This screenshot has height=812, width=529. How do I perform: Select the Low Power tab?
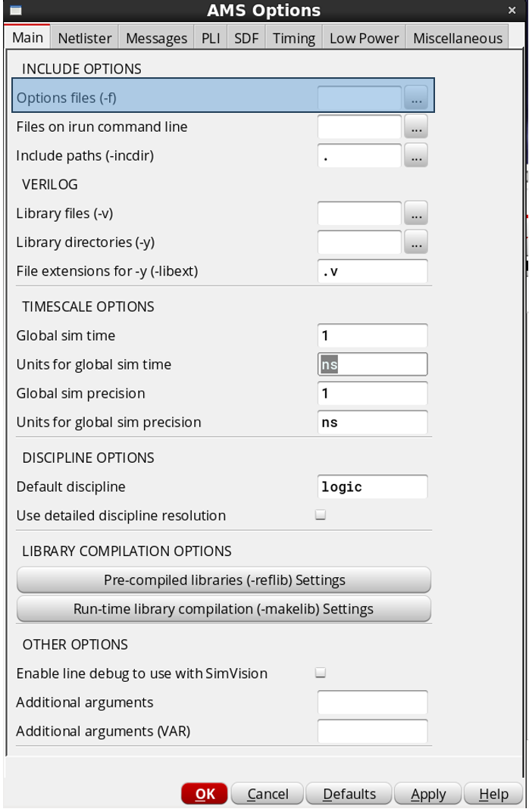click(364, 38)
